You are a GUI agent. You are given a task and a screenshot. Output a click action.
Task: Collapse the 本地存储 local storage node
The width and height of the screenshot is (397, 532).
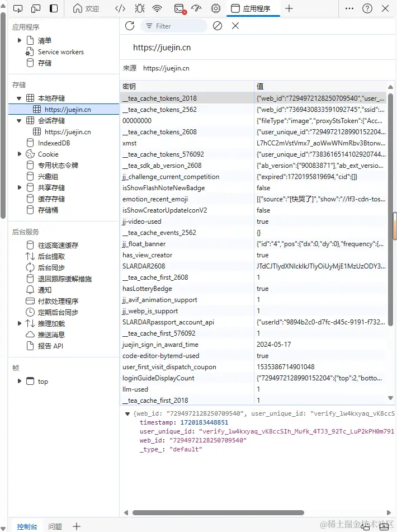click(x=19, y=98)
